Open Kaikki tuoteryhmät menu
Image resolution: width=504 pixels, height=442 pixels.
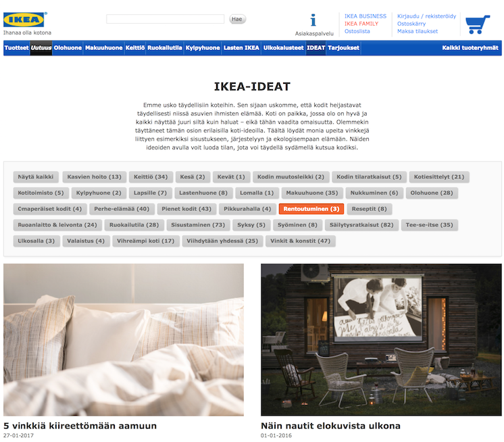click(470, 48)
